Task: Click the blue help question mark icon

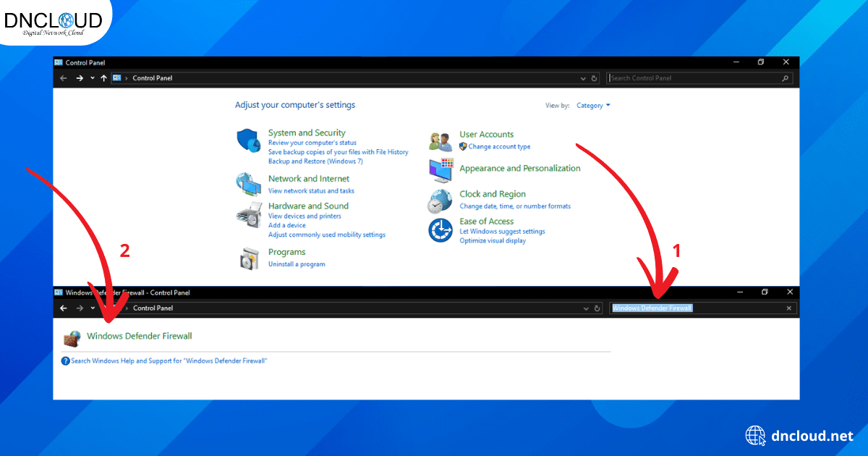Action: click(x=66, y=360)
